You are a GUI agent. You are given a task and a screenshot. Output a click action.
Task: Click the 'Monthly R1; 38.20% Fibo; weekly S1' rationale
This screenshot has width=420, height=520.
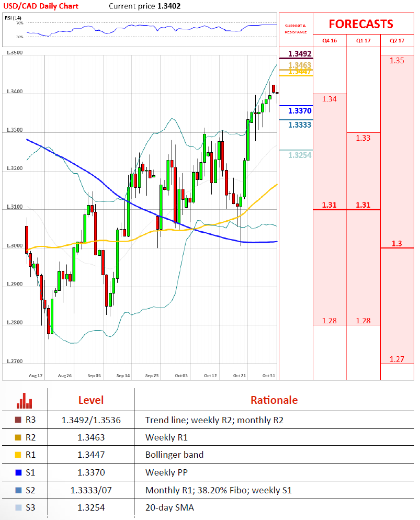tap(219, 490)
